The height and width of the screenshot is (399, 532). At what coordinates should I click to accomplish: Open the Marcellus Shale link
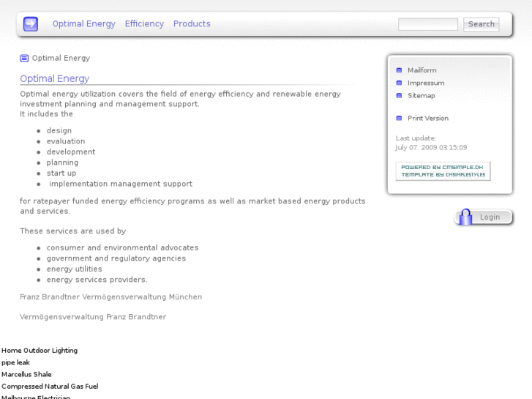pos(26,374)
